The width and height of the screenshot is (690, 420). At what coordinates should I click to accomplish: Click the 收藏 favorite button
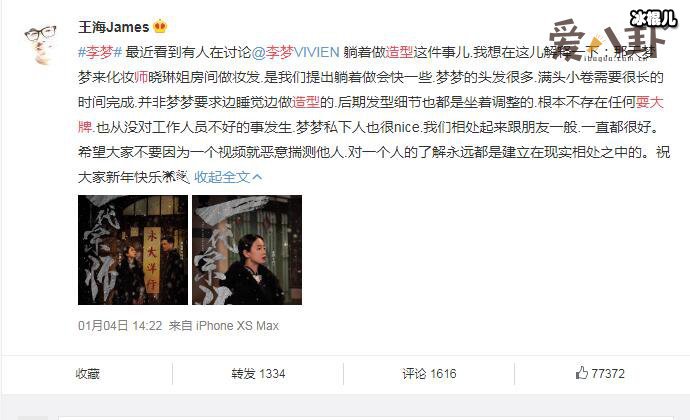(88, 374)
